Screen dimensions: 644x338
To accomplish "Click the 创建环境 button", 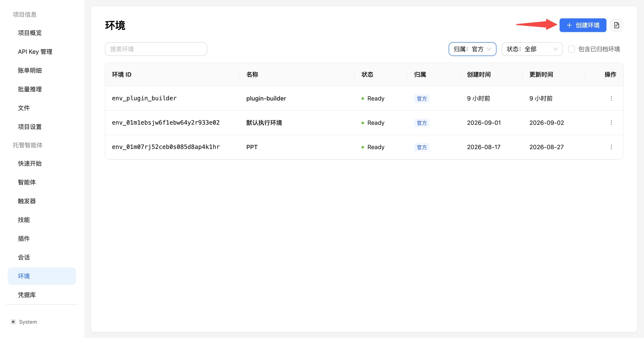I will 583,25.
